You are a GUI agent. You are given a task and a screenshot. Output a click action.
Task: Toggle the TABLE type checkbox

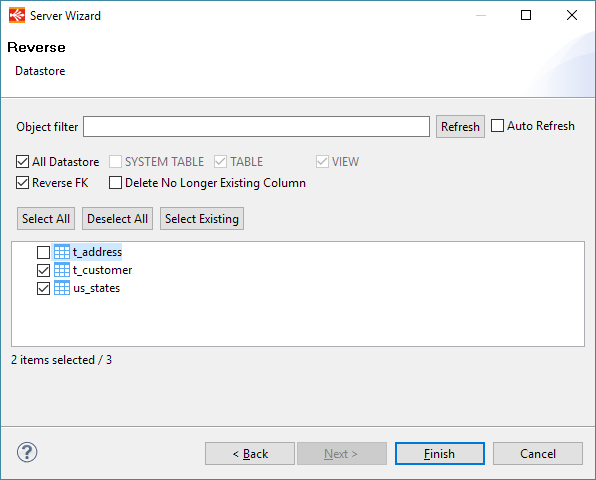point(220,162)
